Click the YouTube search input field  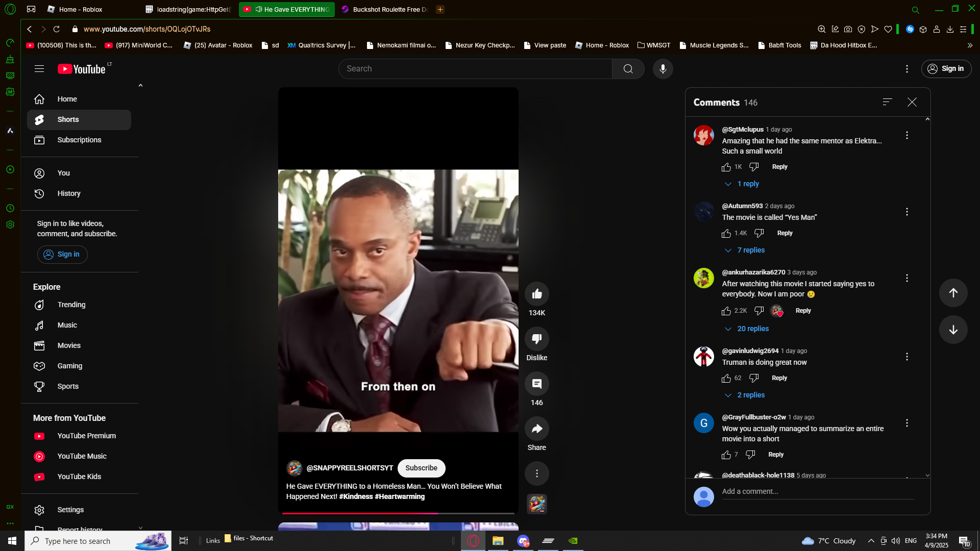pos(475,69)
